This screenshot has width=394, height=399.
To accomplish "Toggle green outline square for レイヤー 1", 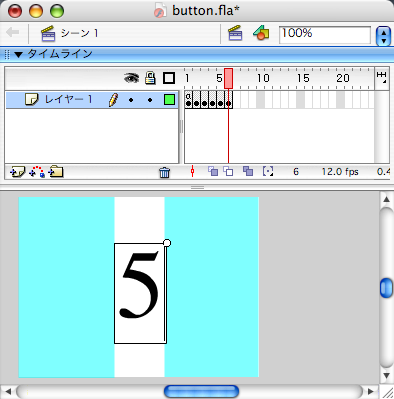I will [169, 99].
